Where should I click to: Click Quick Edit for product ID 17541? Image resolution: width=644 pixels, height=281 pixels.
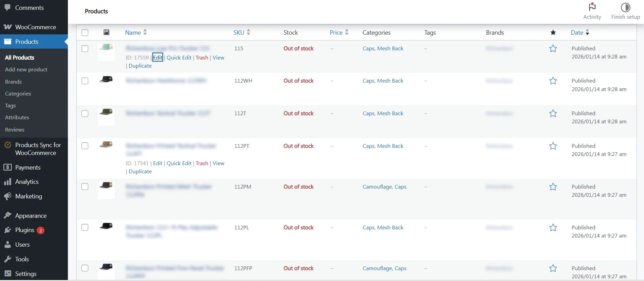click(x=179, y=163)
